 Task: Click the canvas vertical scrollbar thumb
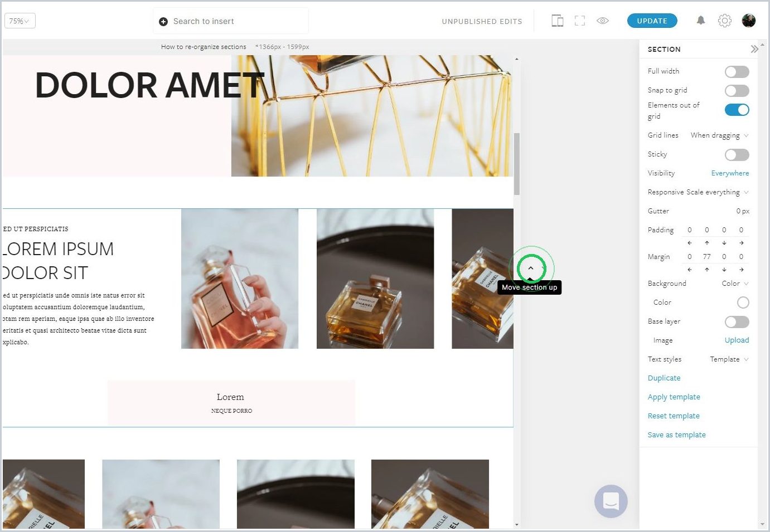click(516, 164)
